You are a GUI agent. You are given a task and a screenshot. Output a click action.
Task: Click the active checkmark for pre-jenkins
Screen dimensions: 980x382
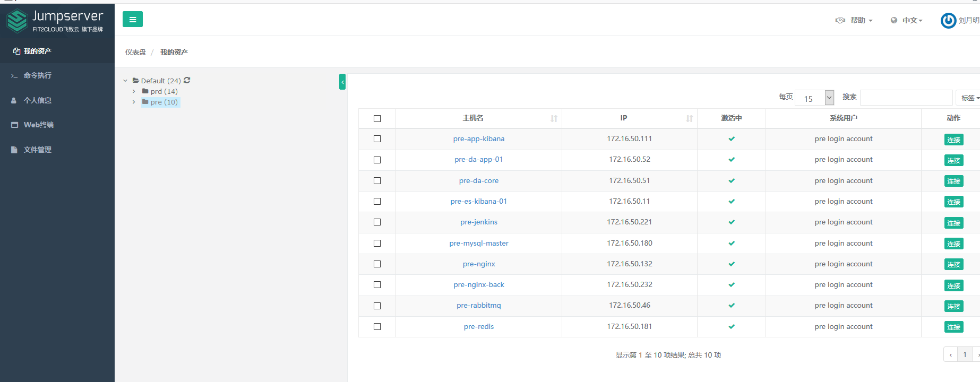point(732,222)
